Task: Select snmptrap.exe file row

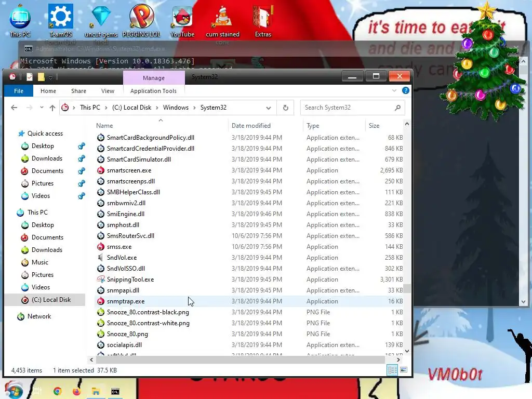Action: (x=249, y=301)
